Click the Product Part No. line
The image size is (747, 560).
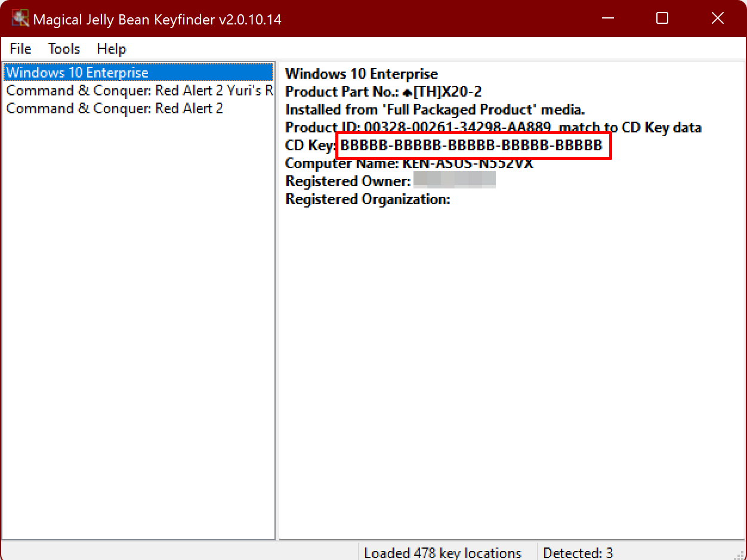point(383,92)
